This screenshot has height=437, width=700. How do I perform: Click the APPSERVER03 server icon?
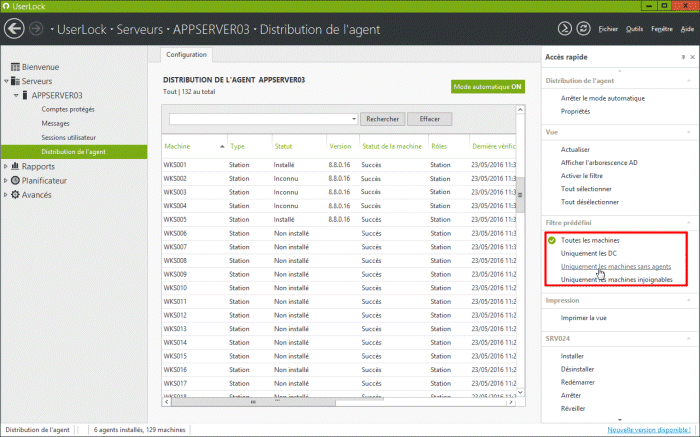pyautogui.click(x=25, y=95)
